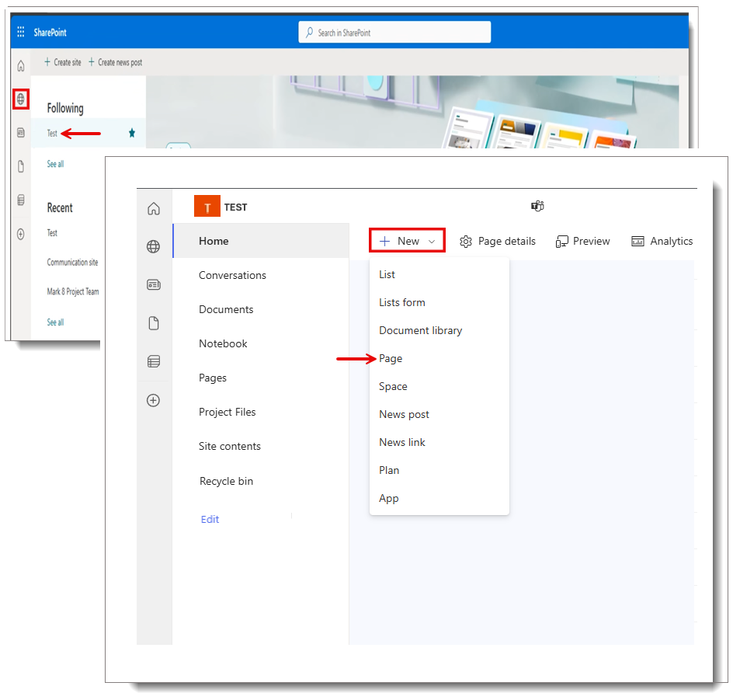The width and height of the screenshot is (733, 700).
Task: Open Site contents in left navigation
Action: (230, 446)
